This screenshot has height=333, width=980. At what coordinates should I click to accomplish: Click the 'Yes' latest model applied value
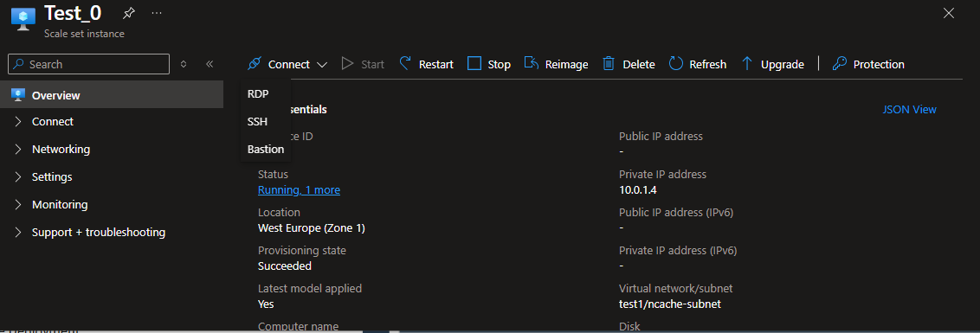pyautogui.click(x=266, y=304)
